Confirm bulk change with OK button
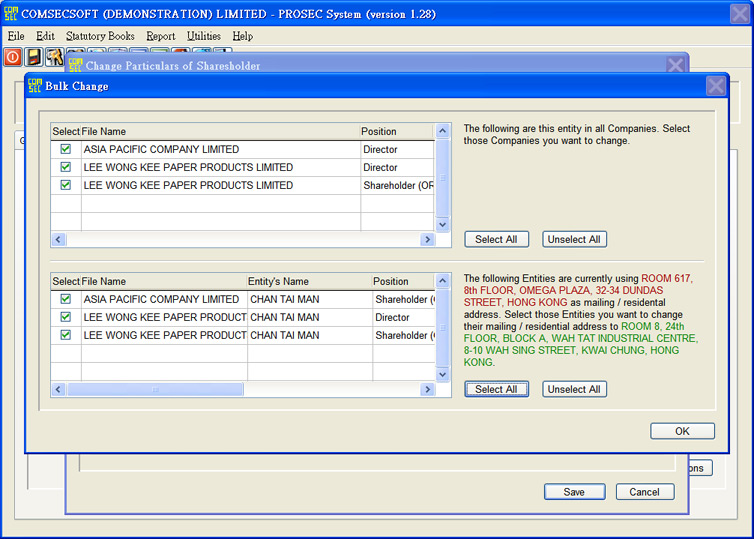This screenshot has height=539, width=754. click(x=682, y=432)
